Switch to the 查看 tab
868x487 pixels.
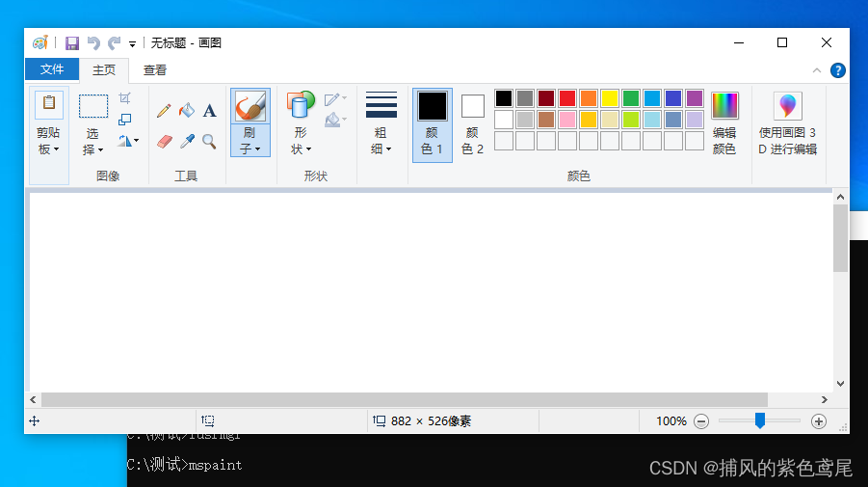pyautogui.click(x=154, y=69)
